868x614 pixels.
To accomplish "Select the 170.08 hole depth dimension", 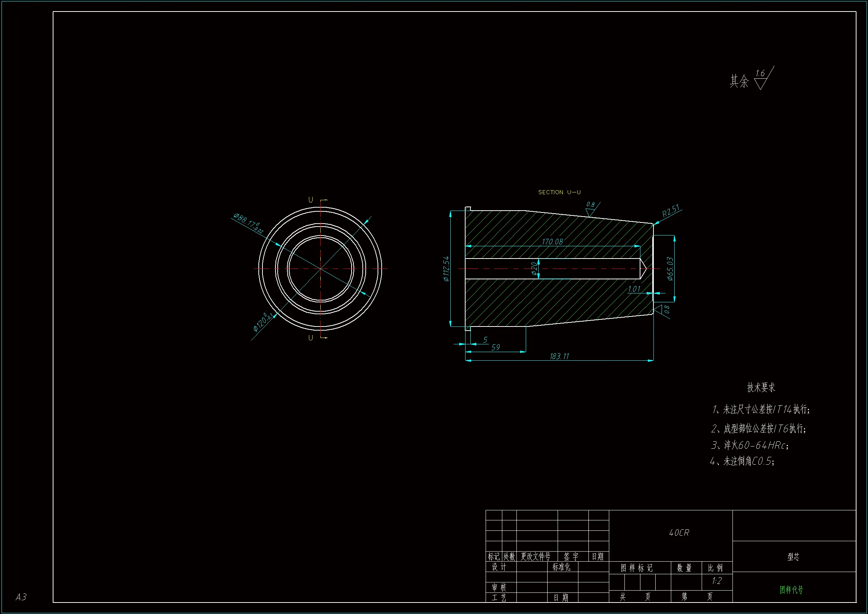I will [x=552, y=242].
